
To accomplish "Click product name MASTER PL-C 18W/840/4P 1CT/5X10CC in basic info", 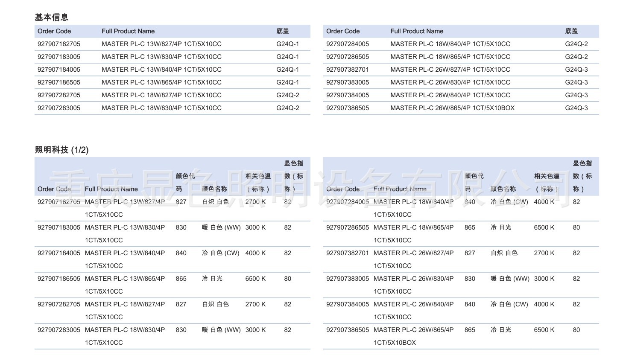I will [450, 44].
